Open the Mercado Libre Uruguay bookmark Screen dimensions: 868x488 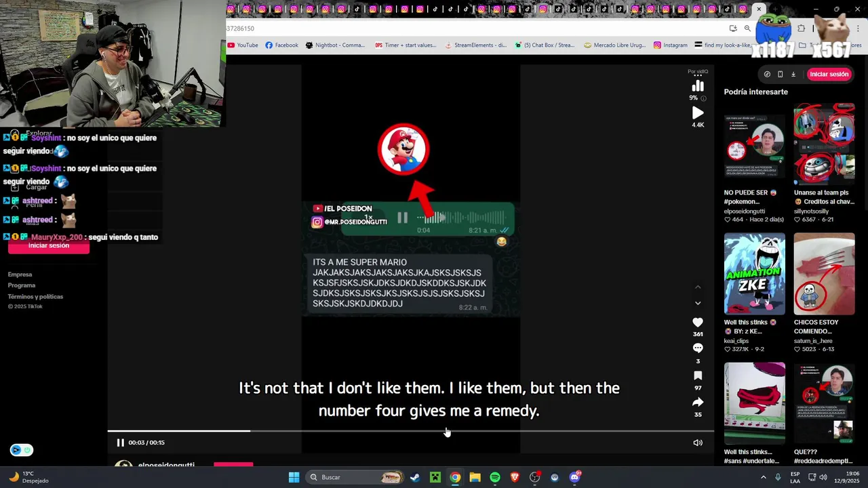(614, 45)
